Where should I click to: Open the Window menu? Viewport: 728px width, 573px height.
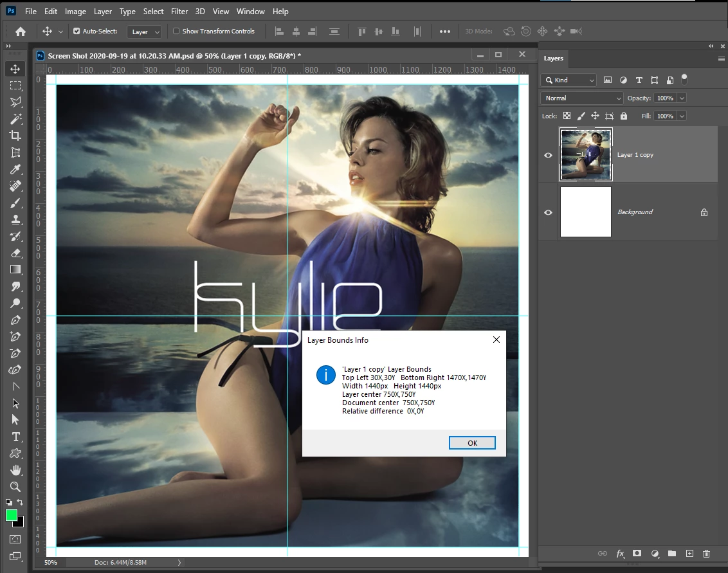250,12
